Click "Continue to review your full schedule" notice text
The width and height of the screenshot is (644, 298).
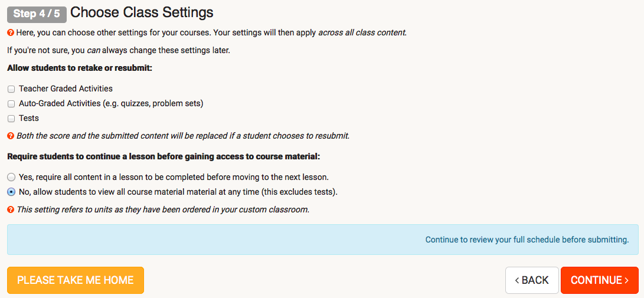[527, 240]
